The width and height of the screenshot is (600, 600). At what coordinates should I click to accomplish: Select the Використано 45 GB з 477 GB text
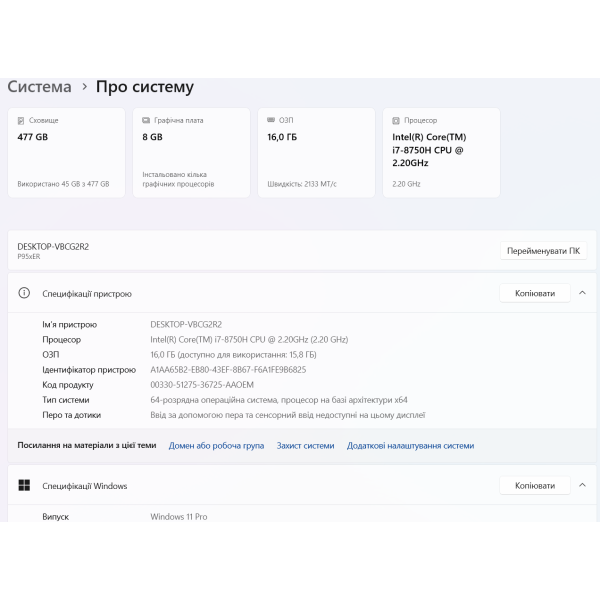coord(63,184)
